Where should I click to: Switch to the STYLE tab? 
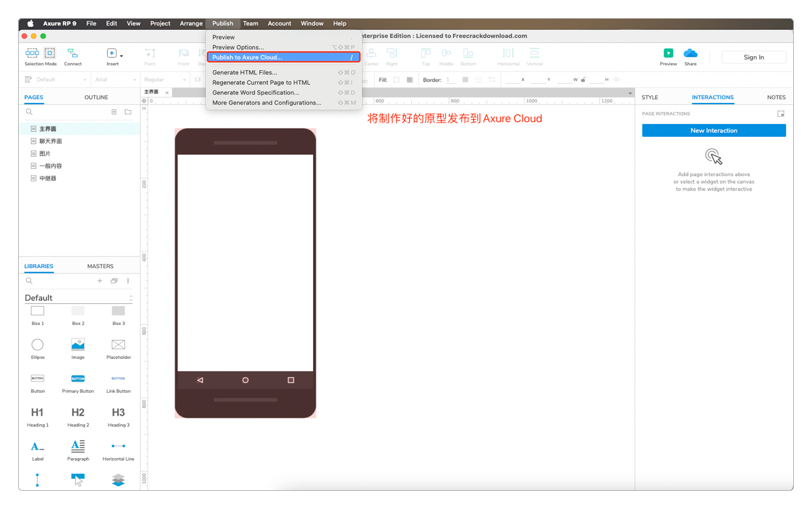(x=650, y=97)
